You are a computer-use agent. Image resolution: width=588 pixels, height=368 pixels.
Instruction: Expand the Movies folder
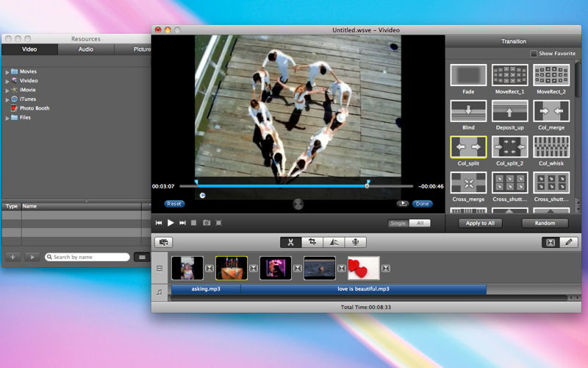coord(7,71)
